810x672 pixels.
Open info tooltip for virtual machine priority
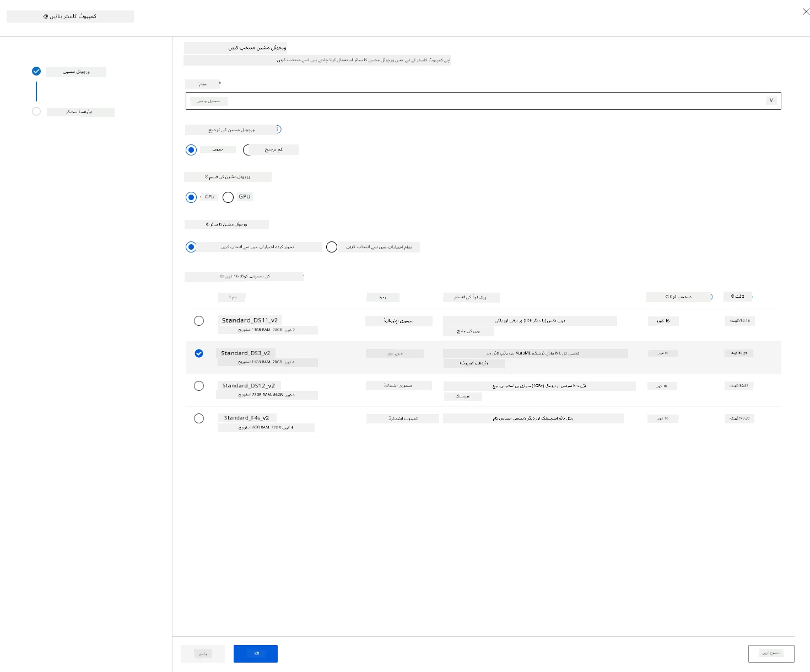pyautogui.click(x=278, y=129)
